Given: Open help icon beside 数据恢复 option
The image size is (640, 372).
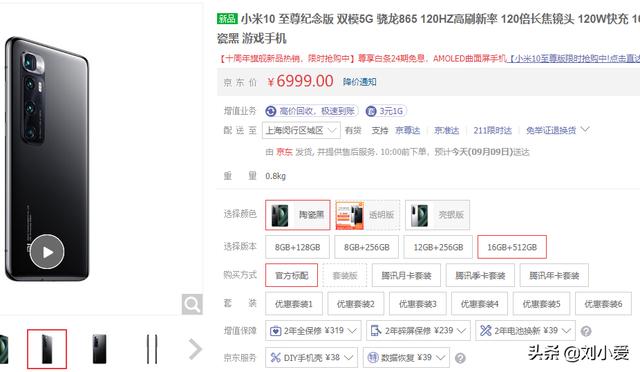Looking at the screenshot, I should [460, 358].
